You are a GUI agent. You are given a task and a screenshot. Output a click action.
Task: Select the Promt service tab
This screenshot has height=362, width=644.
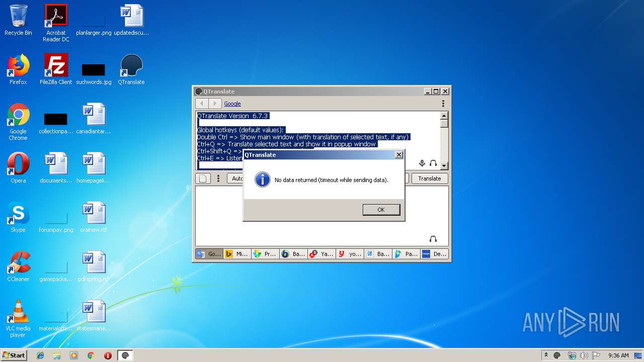click(265, 254)
